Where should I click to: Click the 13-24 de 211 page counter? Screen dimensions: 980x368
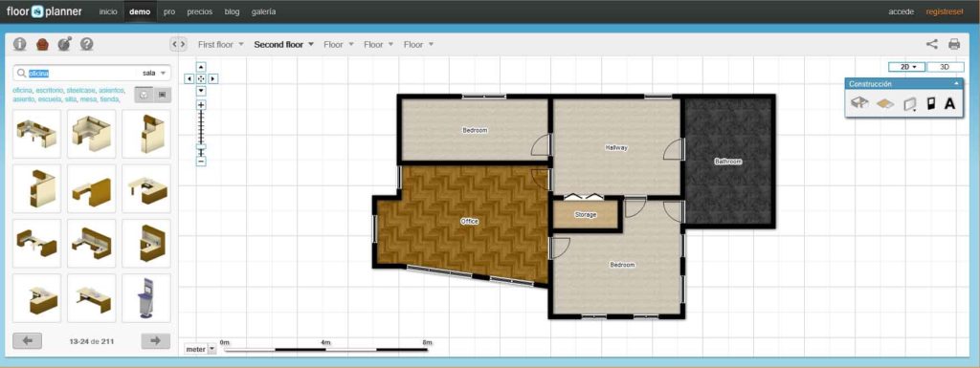pyautogui.click(x=91, y=340)
